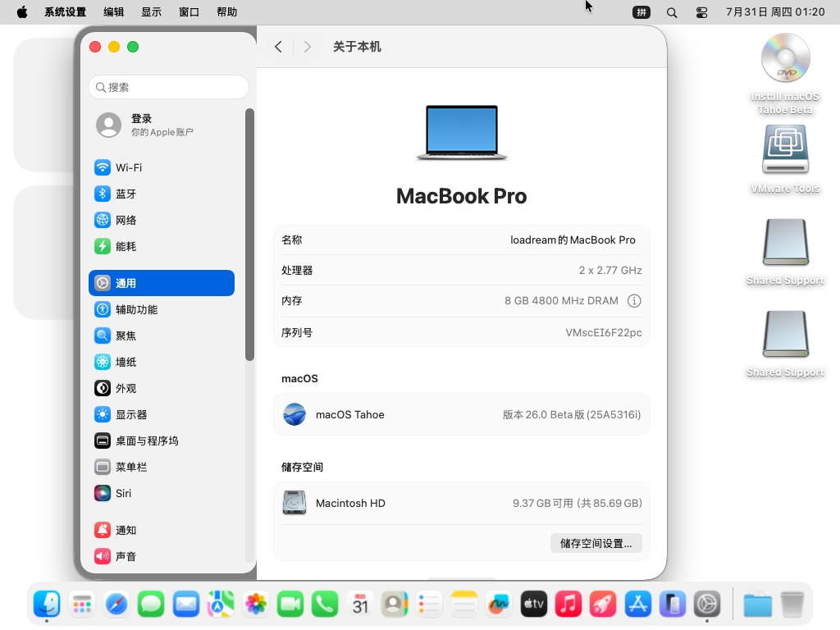The height and width of the screenshot is (630, 840).
Task: Open iPhone Mirroring from the Dock
Action: (673, 605)
